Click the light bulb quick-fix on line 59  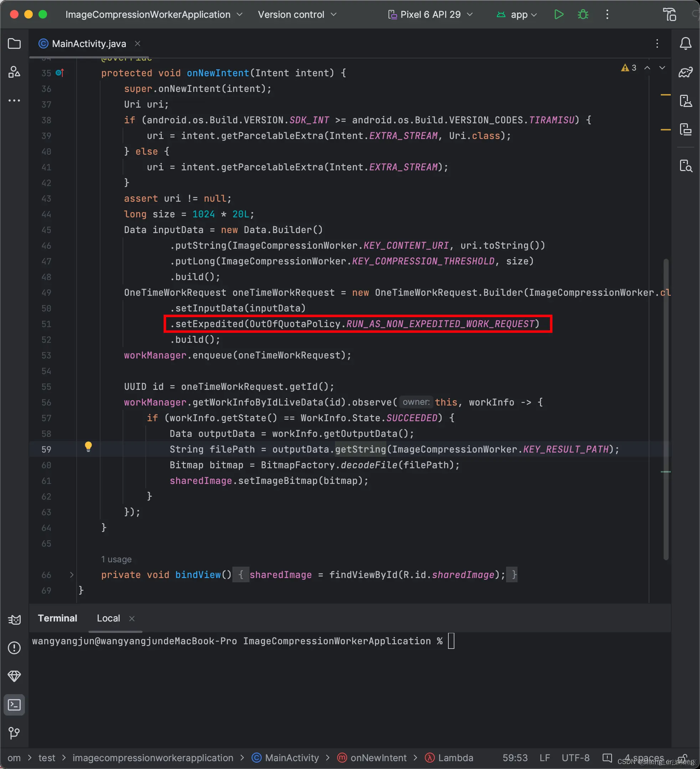tap(88, 446)
